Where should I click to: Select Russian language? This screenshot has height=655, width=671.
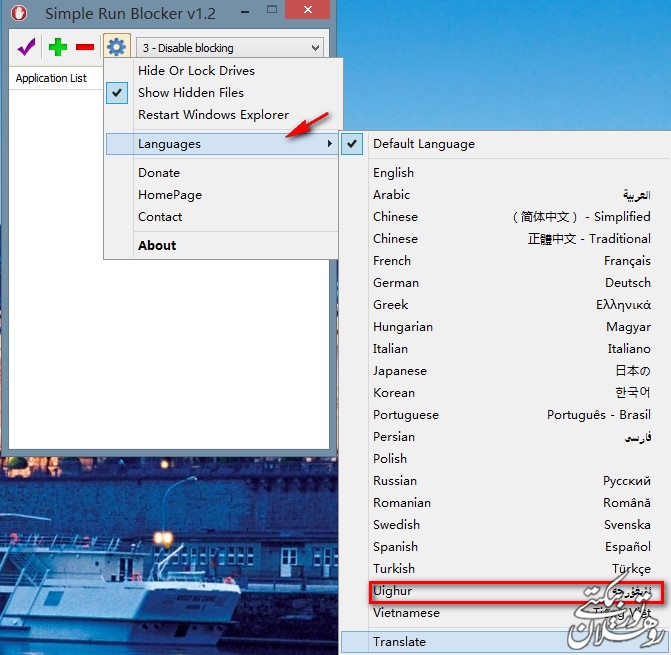tap(505, 481)
